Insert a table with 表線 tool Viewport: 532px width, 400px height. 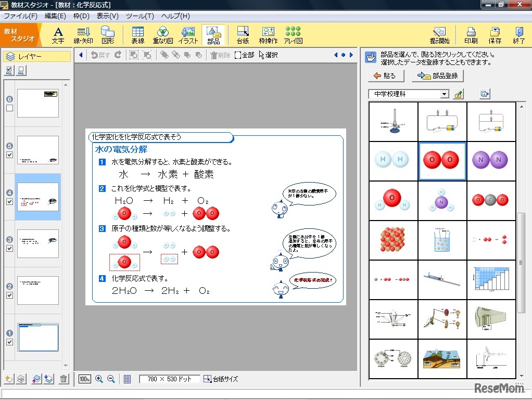pyautogui.click(x=137, y=35)
